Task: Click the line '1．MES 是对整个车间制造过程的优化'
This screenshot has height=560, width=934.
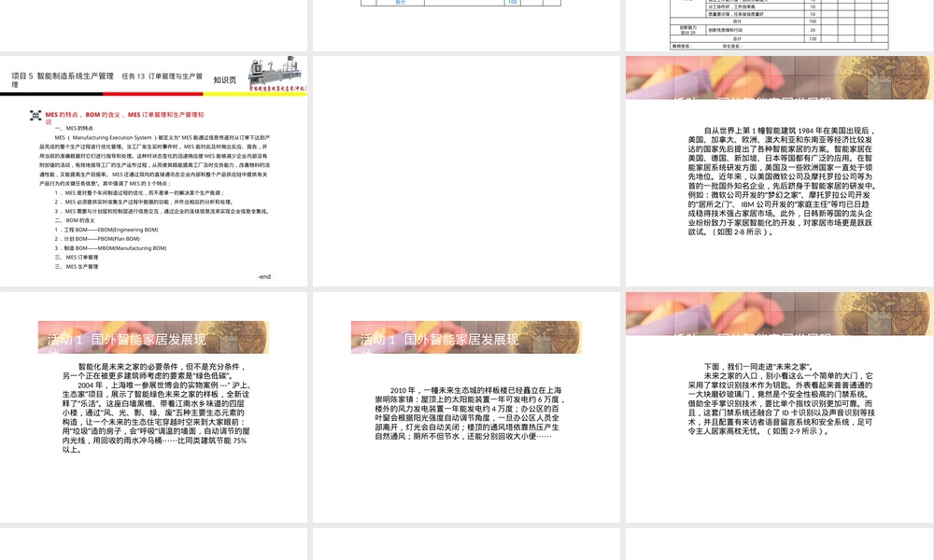Action: 139,193
